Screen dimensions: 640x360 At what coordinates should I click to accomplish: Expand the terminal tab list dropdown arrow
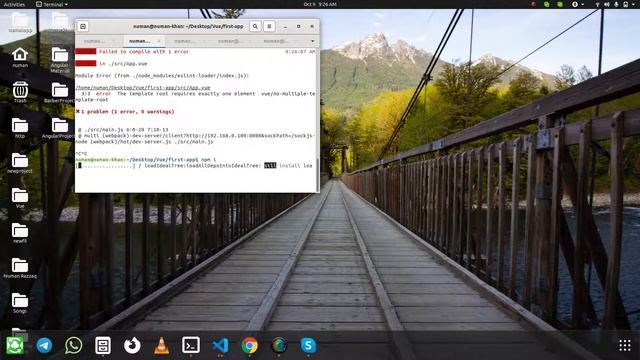[313, 41]
